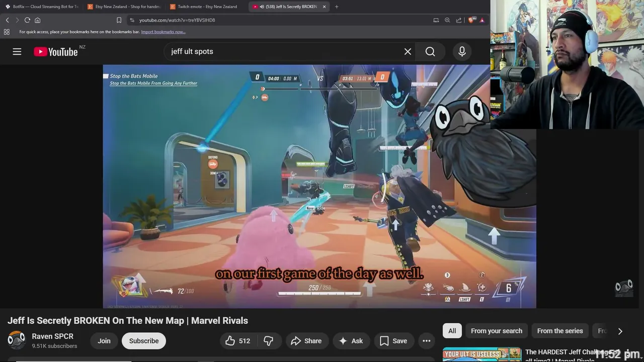Reload the page with the refresh icon

coord(27,20)
